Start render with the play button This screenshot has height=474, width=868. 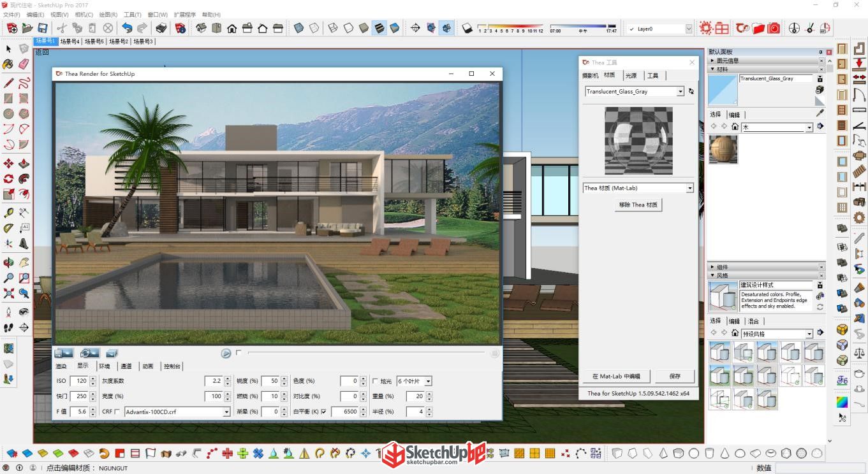click(x=226, y=353)
